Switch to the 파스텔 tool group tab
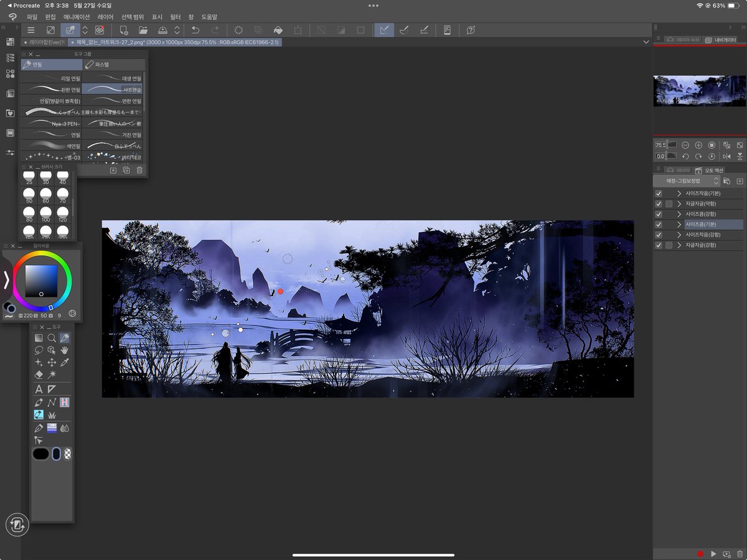Viewport: 747px width, 560px height. tap(114, 64)
